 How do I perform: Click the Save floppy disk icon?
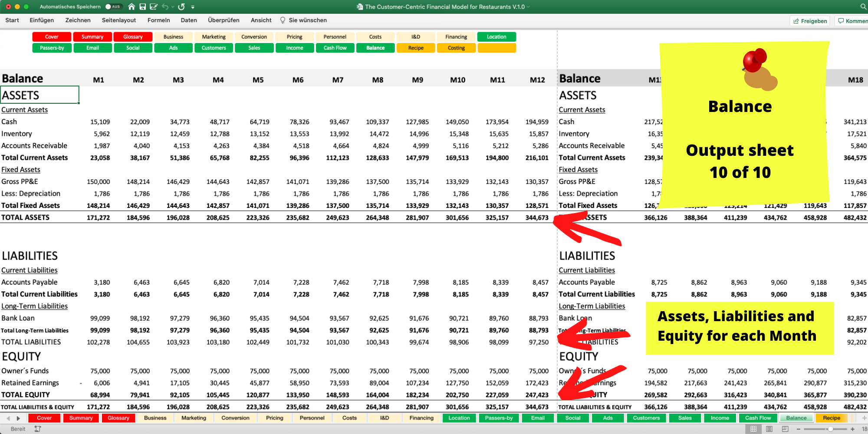(x=142, y=7)
